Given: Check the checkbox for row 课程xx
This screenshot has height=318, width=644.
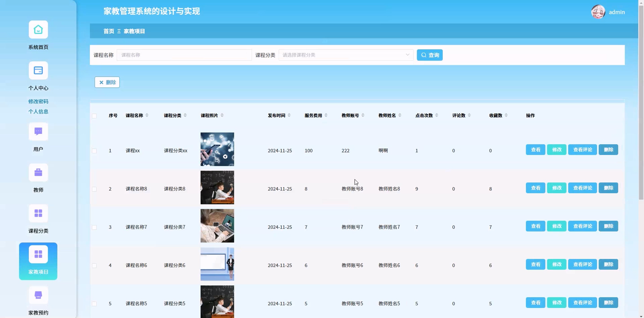Looking at the screenshot, I should (94, 151).
